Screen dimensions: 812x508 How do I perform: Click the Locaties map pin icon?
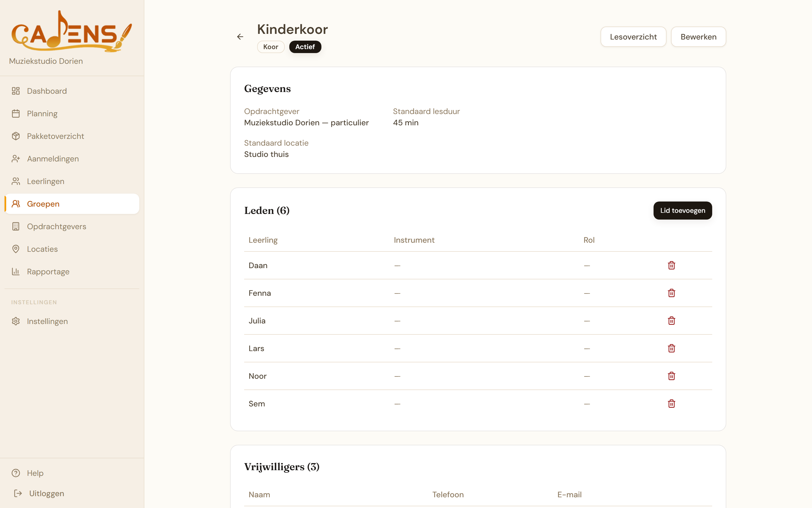[16, 249]
